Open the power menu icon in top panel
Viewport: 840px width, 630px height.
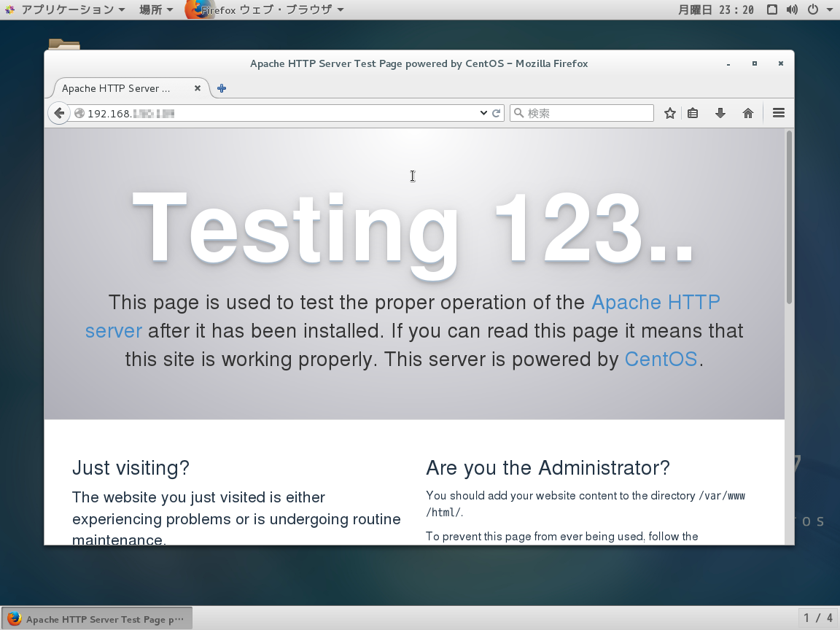coord(813,9)
